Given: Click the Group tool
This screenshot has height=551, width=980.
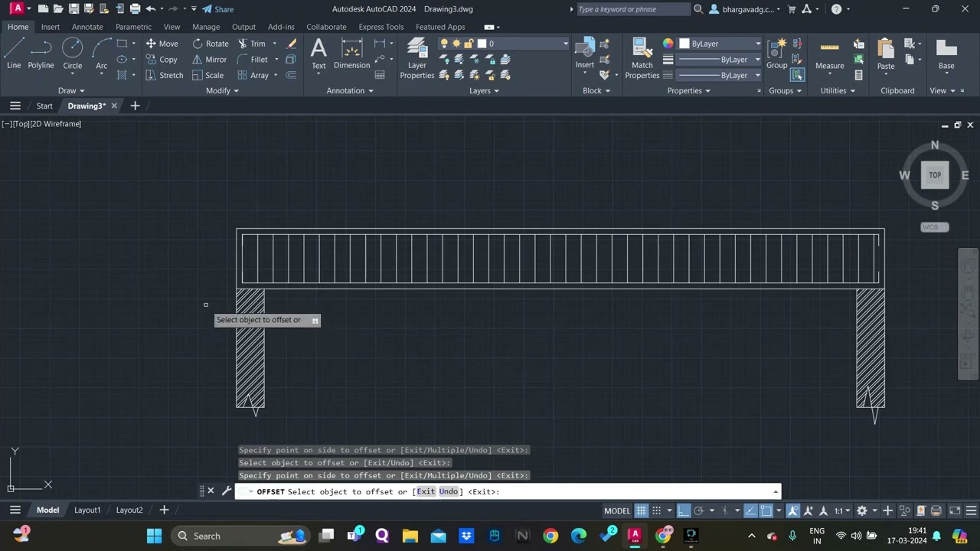Looking at the screenshot, I should [776, 54].
